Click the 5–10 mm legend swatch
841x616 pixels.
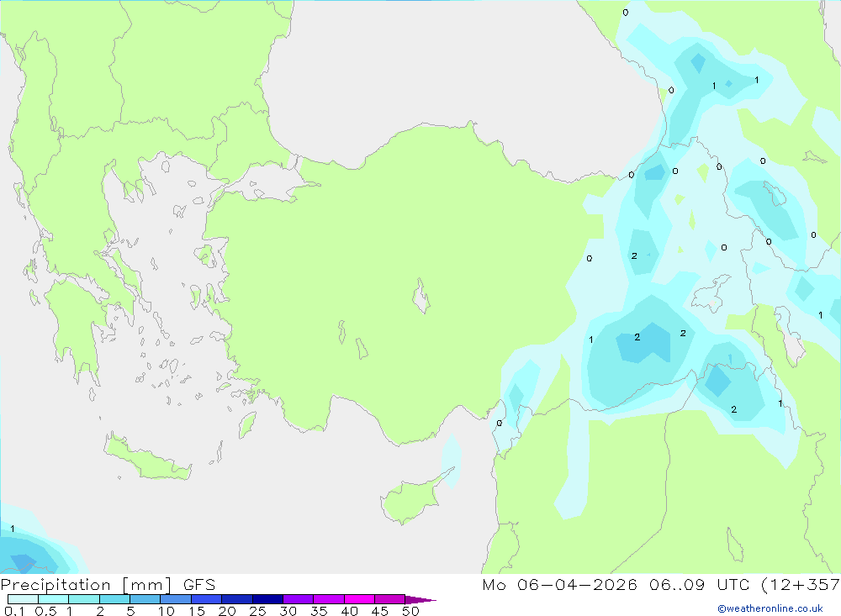pyautogui.click(x=145, y=599)
